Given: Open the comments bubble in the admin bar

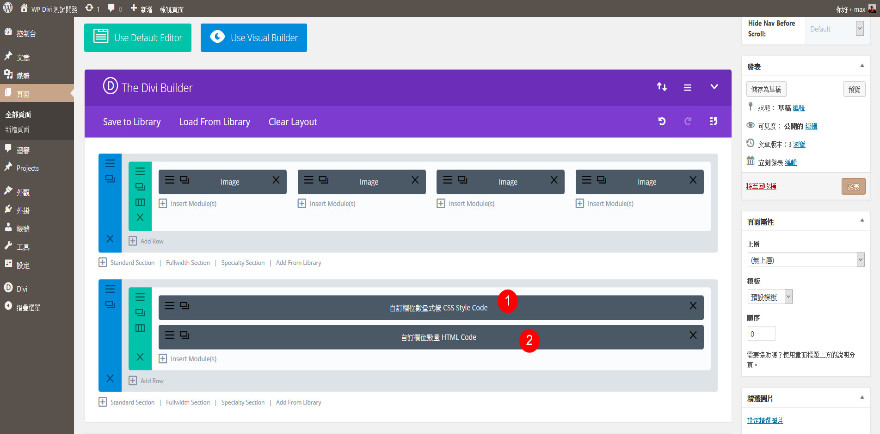Looking at the screenshot, I should tap(114, 9).
